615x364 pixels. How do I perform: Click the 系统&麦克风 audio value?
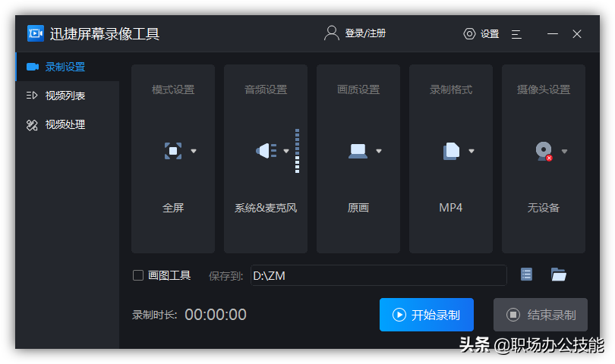click(266, 208)
